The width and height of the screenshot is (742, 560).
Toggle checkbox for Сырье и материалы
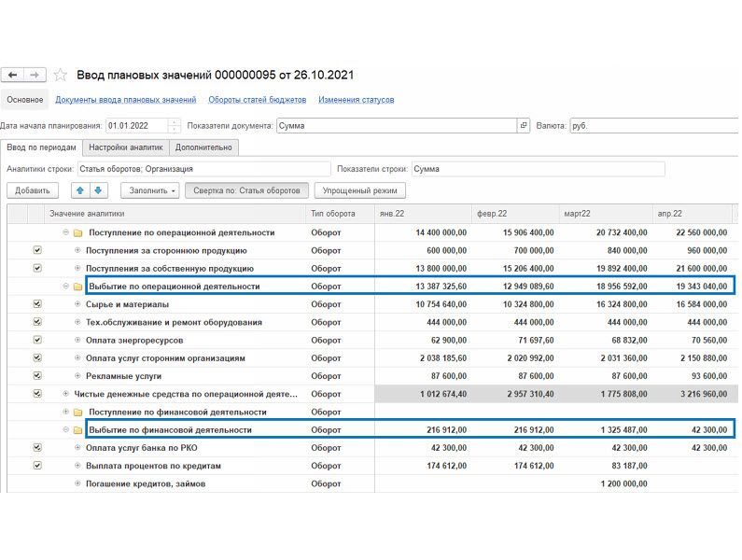pyautogui.click(x=37, y=304)
